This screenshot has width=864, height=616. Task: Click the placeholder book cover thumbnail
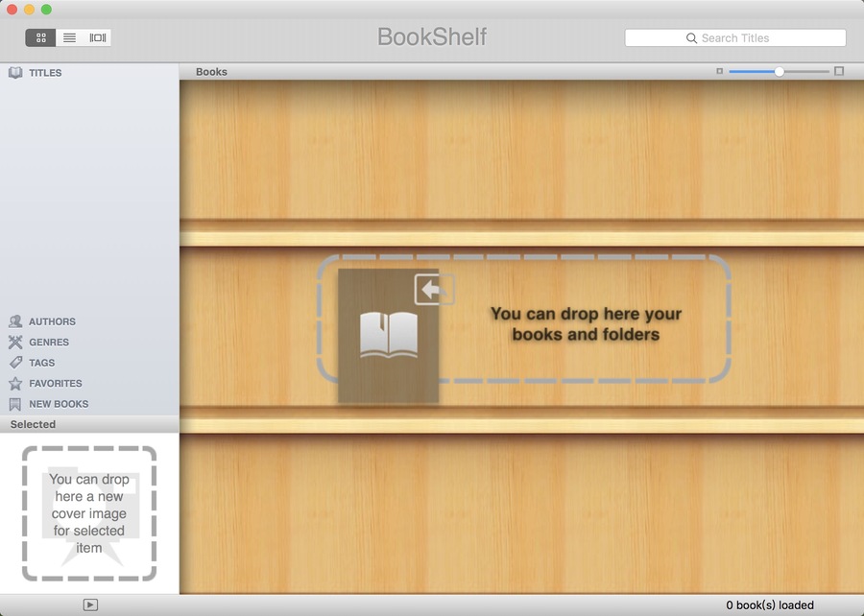point(388,336)
